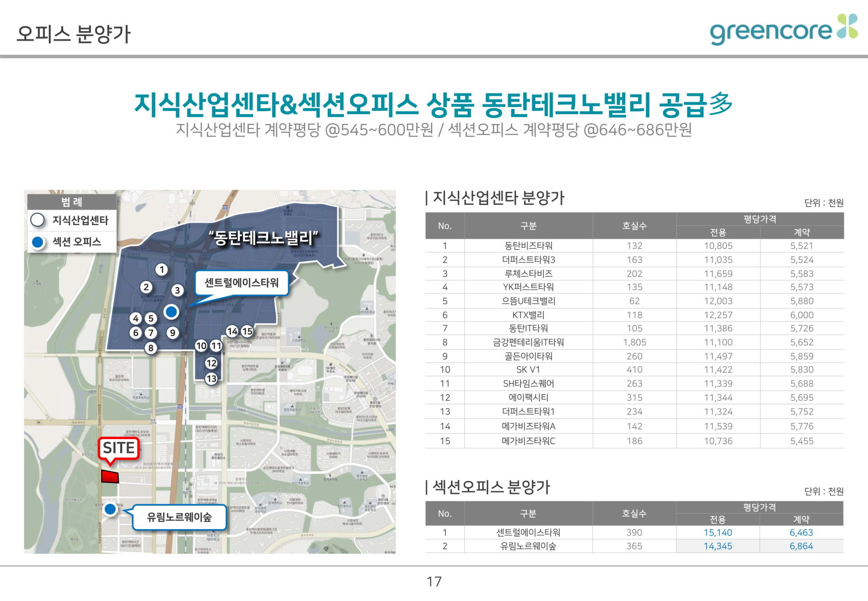Click blue dot beside 유림노르웨이숲 callout

click(110, 509)
